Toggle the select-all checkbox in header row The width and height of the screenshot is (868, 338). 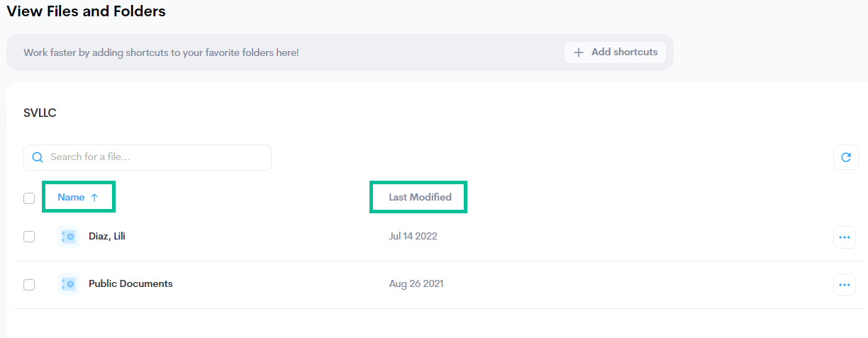tap(29, 198)
